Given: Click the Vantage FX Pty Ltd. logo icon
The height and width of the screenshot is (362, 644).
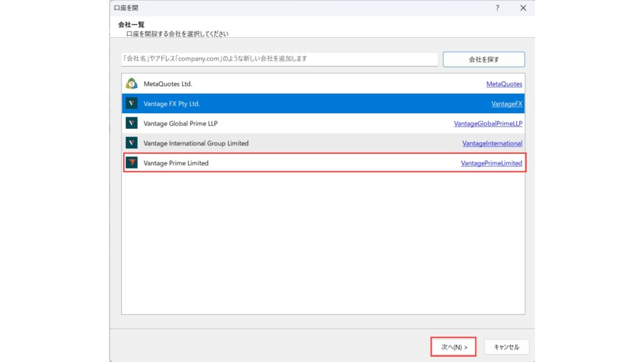Looking at the screenshot, I should pyautogui.click(x=131, y=104).
